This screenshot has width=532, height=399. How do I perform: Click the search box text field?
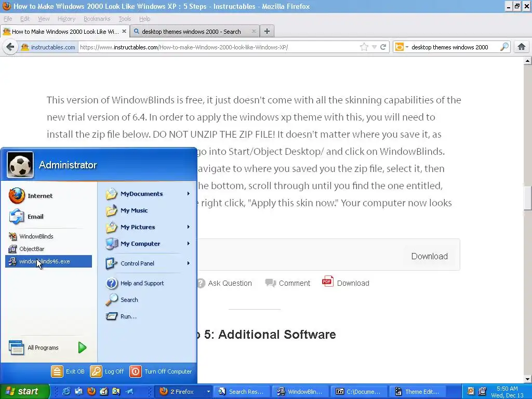point(454,47)
